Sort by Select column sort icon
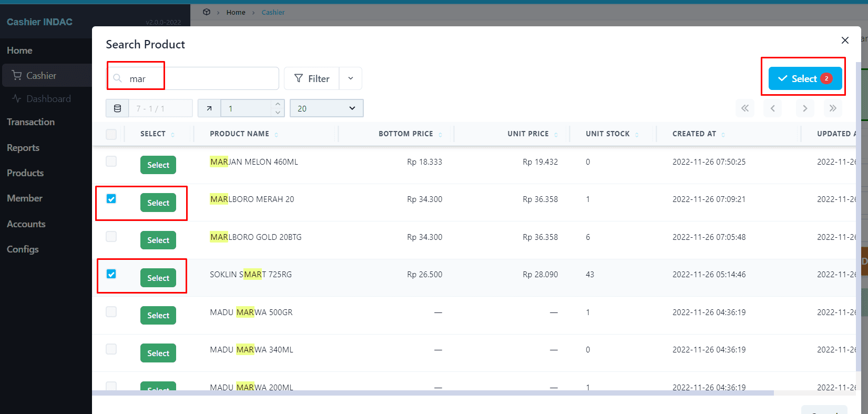This screenshot has width=868, height=414. click(172, 135)
